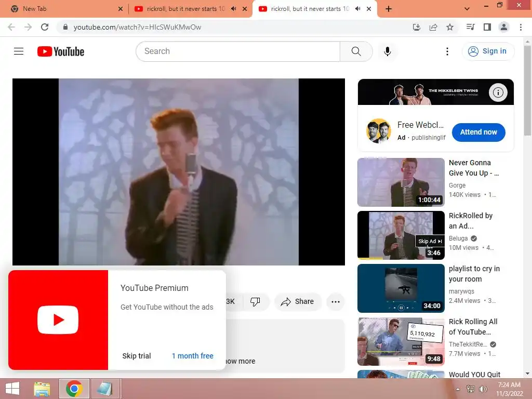Screen dimensions: 532x399
Task: Click the address bar URL
Action: (137, 27)
